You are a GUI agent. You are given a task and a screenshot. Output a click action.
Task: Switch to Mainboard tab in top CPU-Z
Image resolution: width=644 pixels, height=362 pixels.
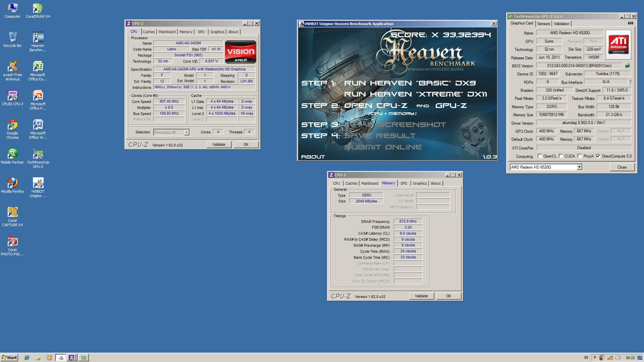point(167,32)
